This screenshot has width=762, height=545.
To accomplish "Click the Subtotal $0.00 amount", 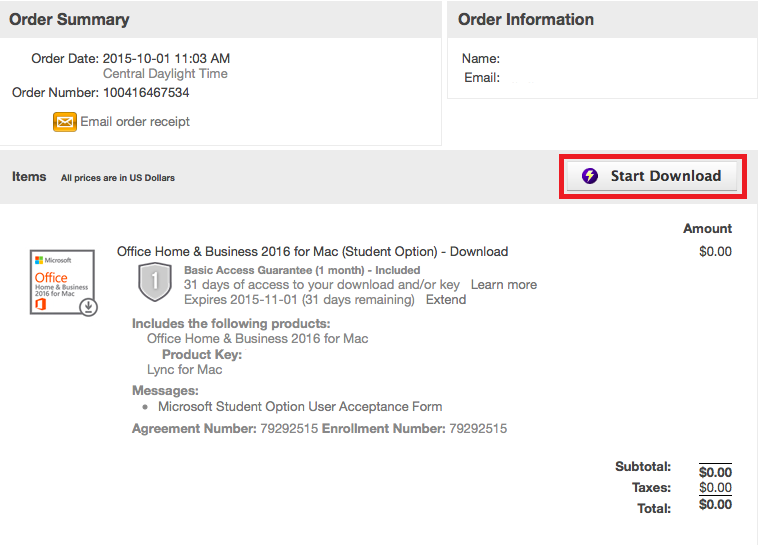I will pos(715,472).
